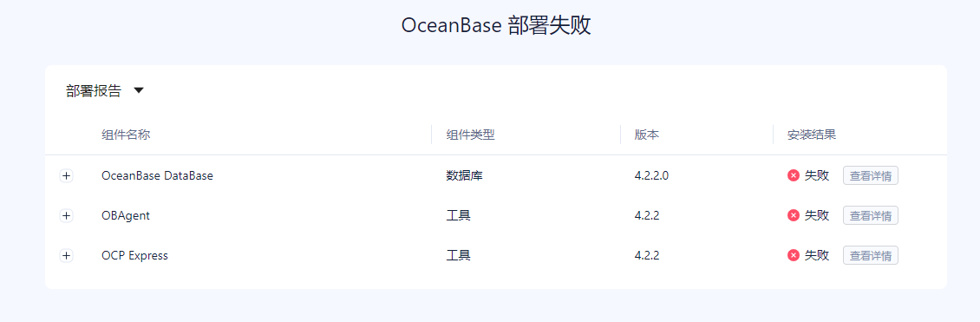Click the red failure icon for OBAgent

point(794,216)
